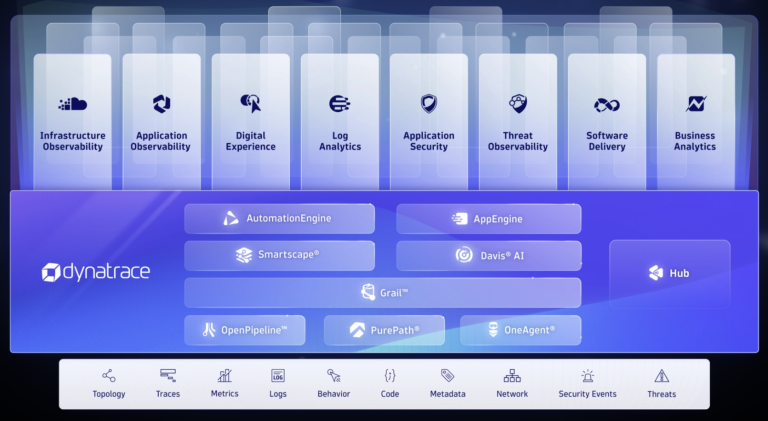Click the Threat Observability icon

pos(518,103)
